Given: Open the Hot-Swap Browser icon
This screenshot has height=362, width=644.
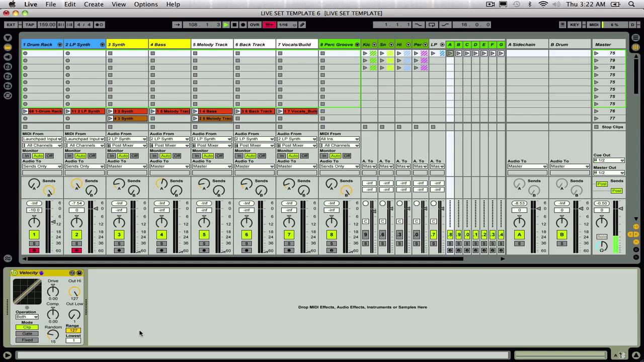Looking at the screenshot, I should [8, 95].
